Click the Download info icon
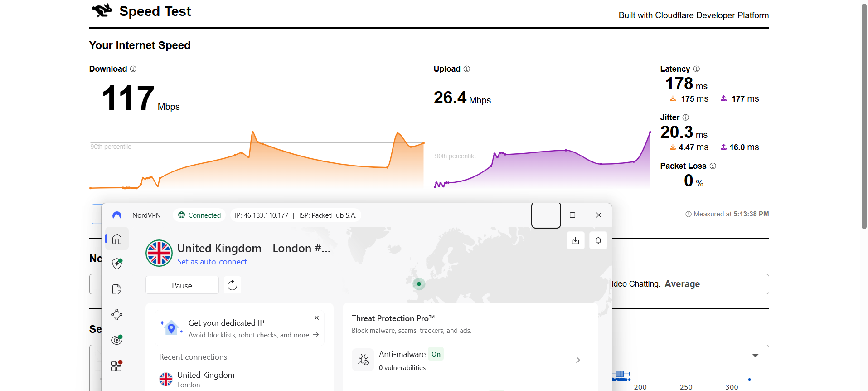 tap(133, 69)
